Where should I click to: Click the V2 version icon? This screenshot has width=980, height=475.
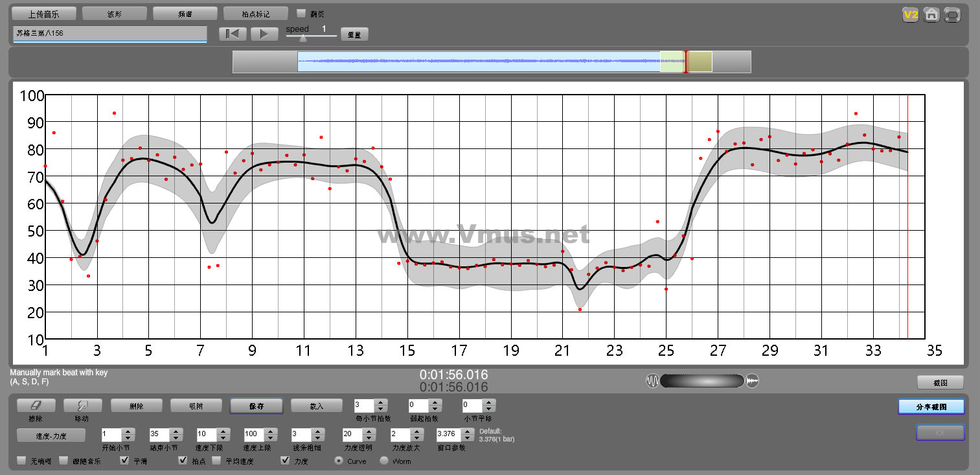click(x=911, y=15)
